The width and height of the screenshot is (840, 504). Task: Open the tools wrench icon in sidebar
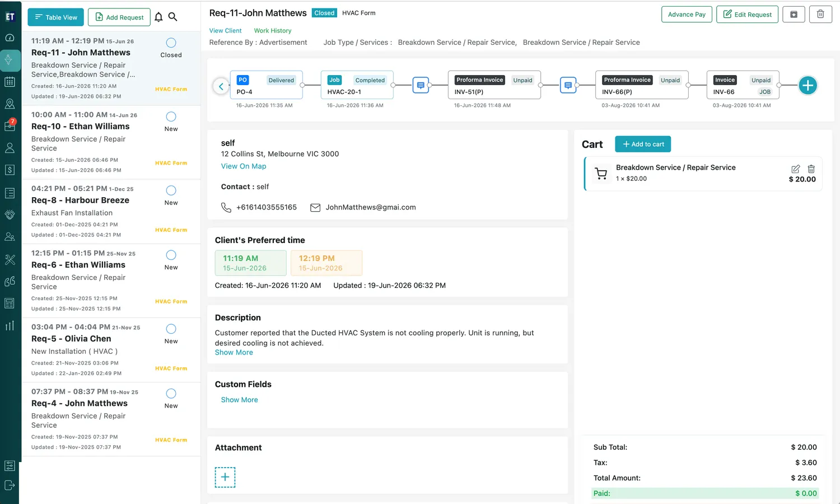pyautogui.click(x=10, y=259)
